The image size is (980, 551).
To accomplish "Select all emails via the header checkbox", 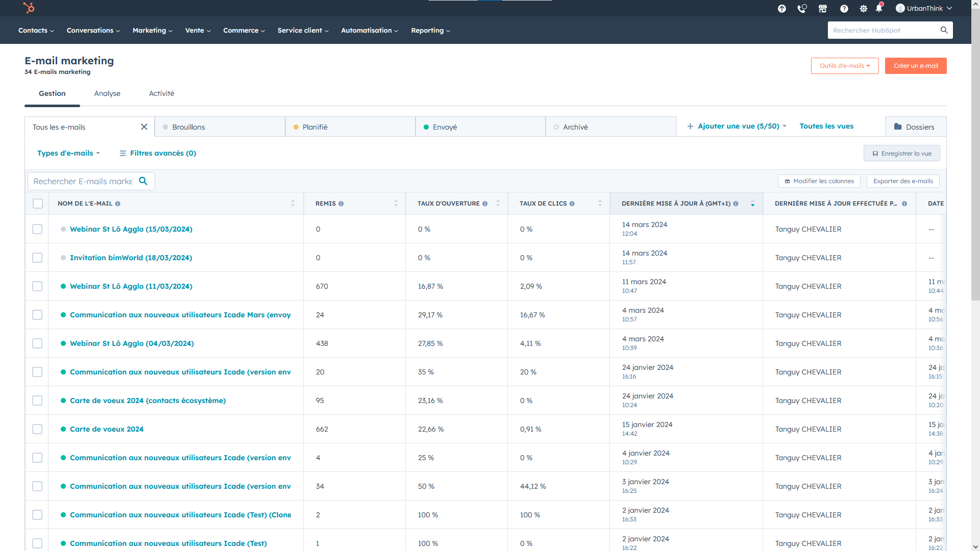I will click(38, 203).
